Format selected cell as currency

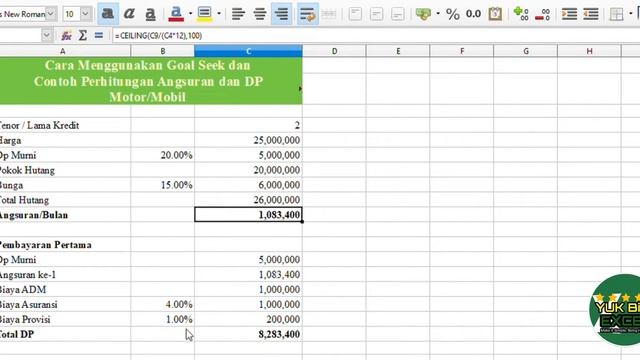(423, 14)
